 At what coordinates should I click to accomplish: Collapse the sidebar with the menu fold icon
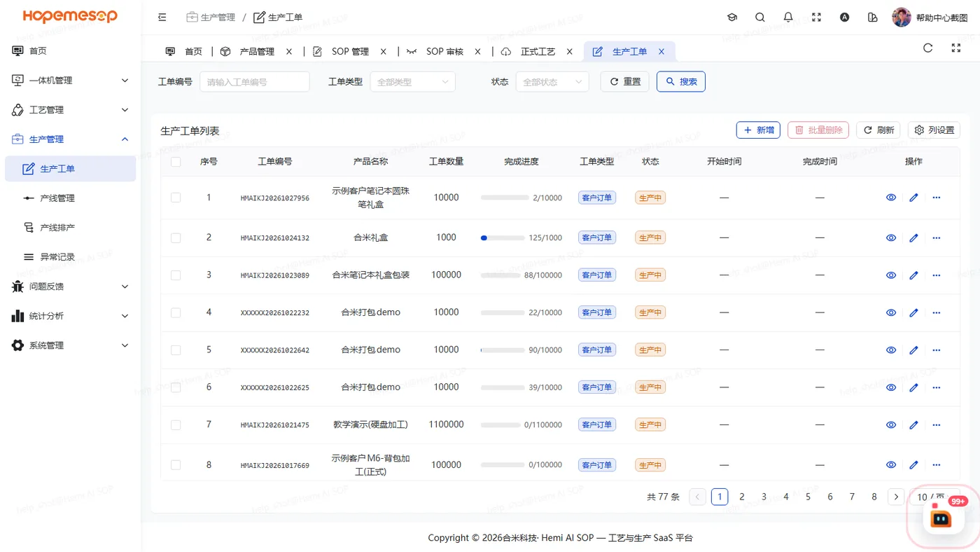pyautogui.click(x=162, y=18)
